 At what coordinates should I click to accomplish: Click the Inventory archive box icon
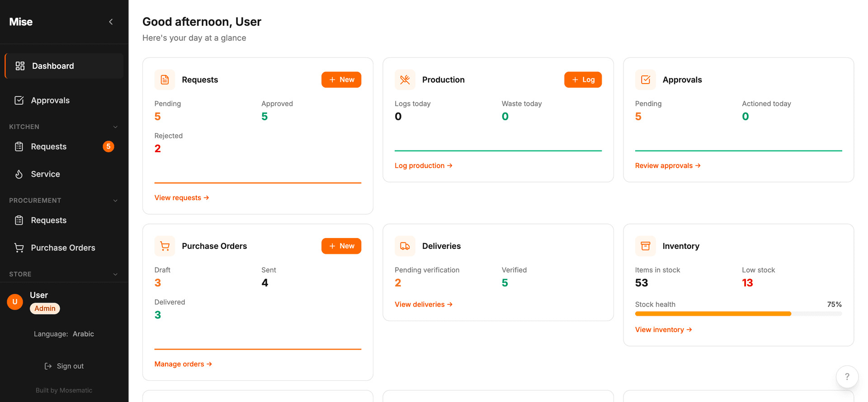coord(646,246)
